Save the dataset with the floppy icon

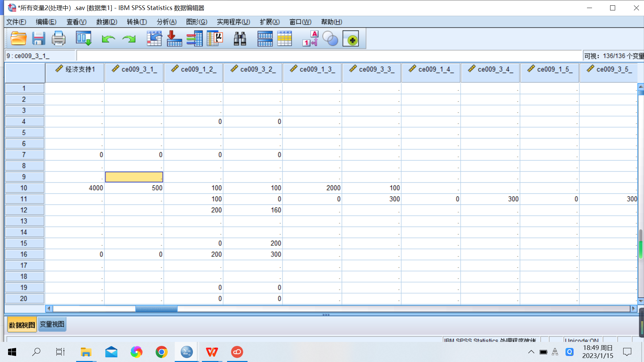pos(39,39)
